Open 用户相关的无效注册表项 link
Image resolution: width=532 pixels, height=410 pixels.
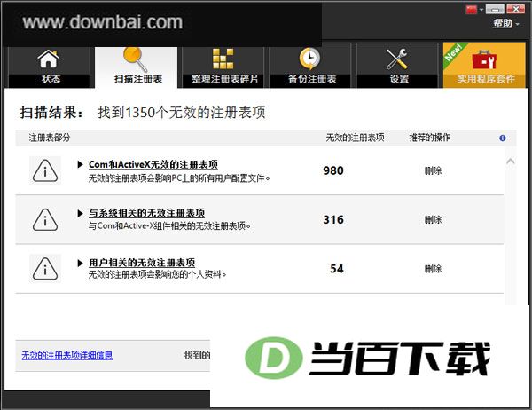[142, 262]
